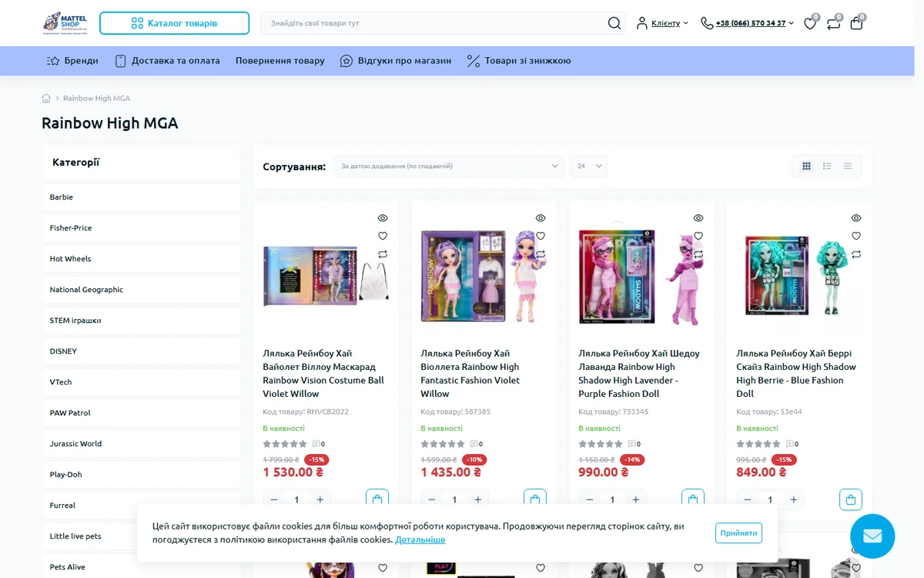Add Fantastic Fashion Violet Willow to wishlist
Image resolution: width=924 pixels, height=578 pixels.
(x=541, y=236)
